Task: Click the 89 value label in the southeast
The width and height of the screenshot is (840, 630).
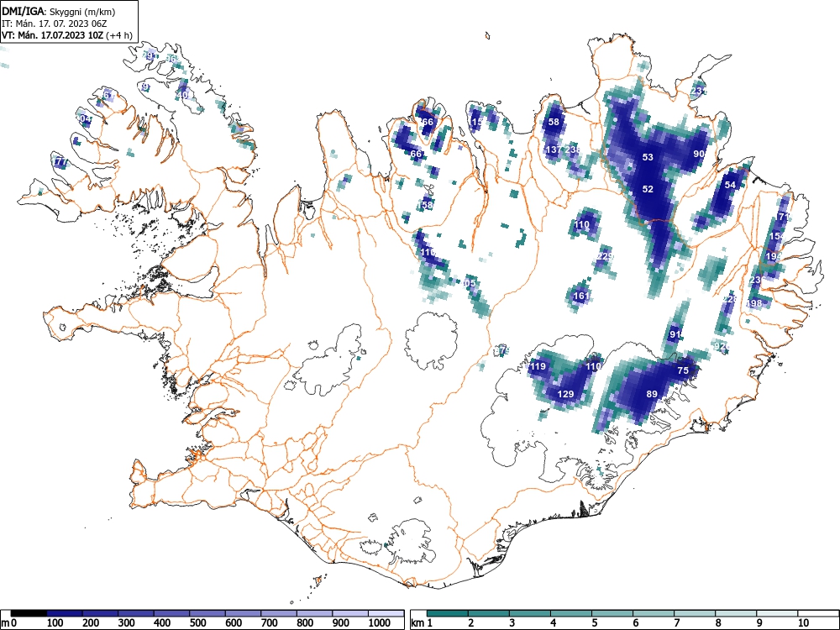Action: (652, 394)
